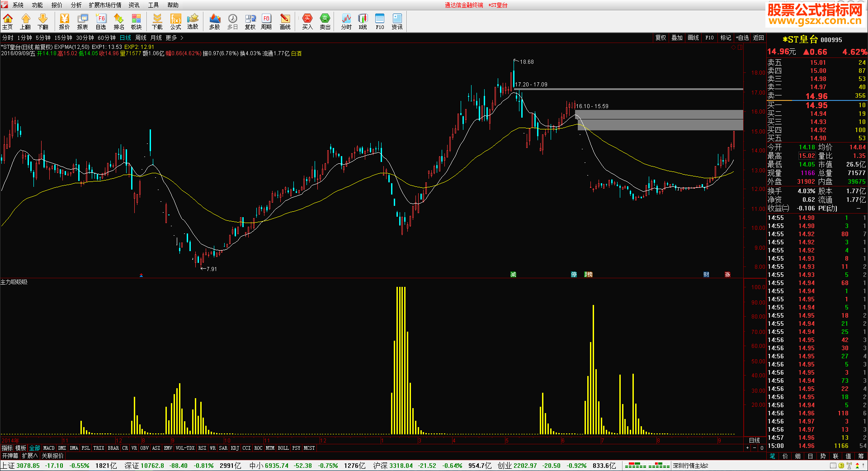Click the 标记 mark button
This screenshot has height=471, width=868.
[x=726, y=38]
